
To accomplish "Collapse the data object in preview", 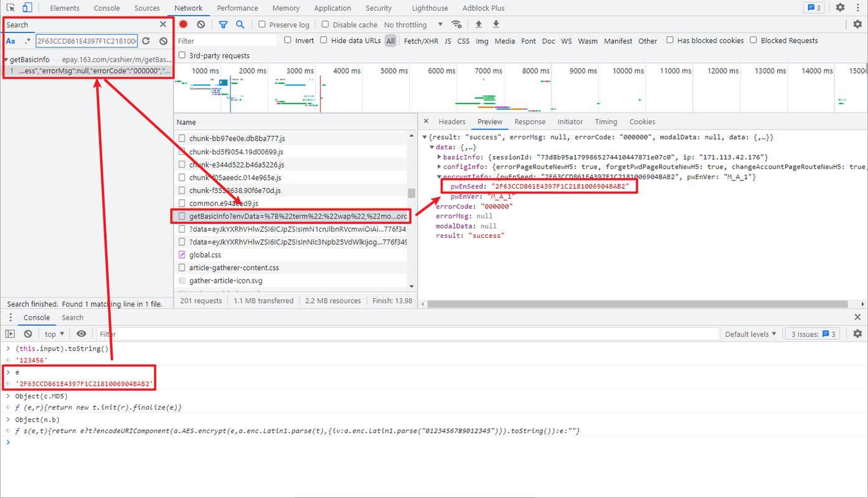I will (x=432, y=147).
